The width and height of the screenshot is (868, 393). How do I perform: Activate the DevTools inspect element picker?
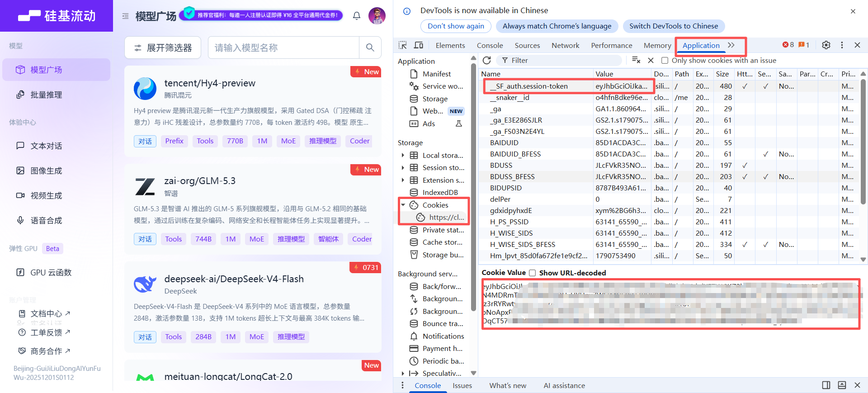pos(402,45)
